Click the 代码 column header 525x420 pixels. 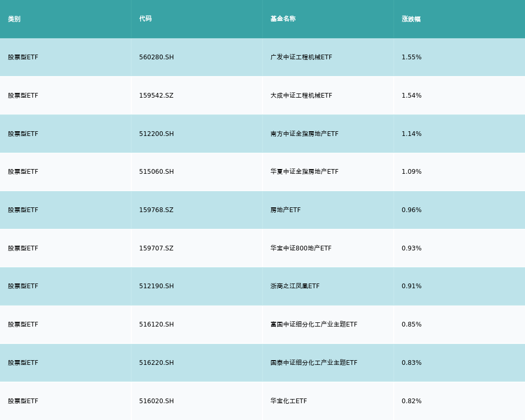click(x=145, y=19)
